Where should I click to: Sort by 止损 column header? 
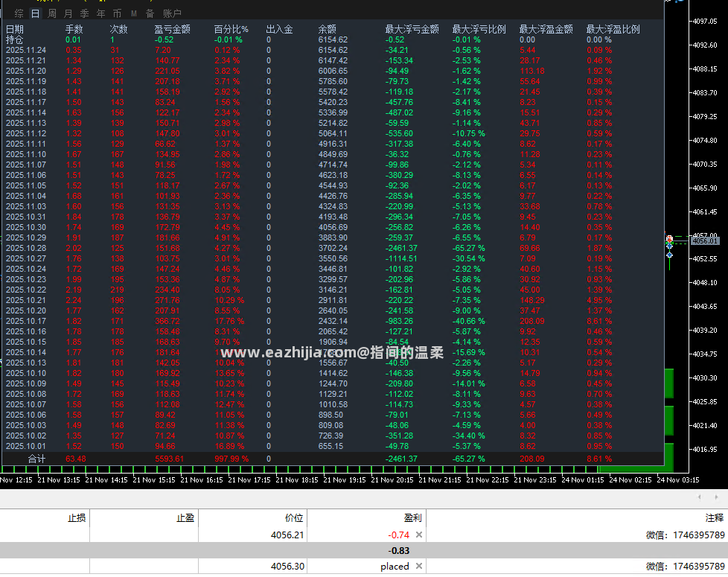point(77,518)
